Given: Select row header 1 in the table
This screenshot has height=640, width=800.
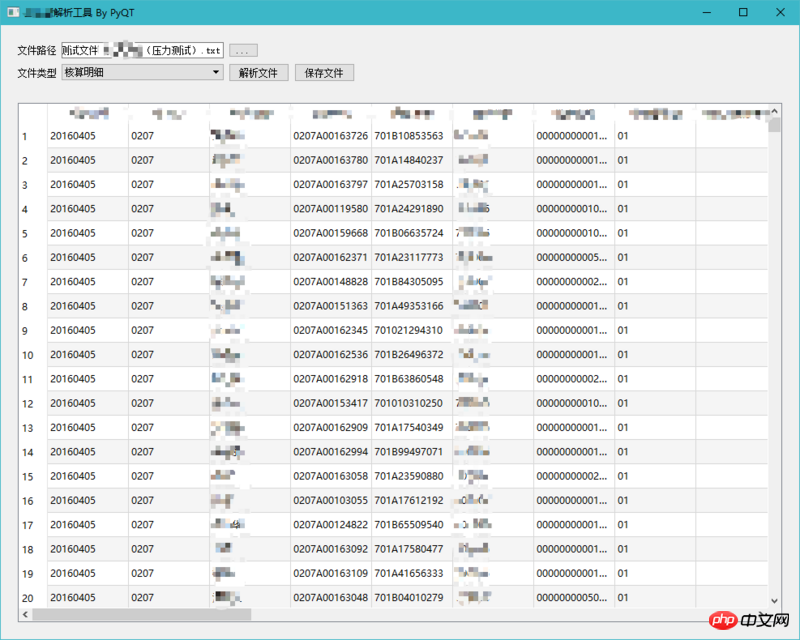Looking at the screenshot, I should [x=33, y=136].
